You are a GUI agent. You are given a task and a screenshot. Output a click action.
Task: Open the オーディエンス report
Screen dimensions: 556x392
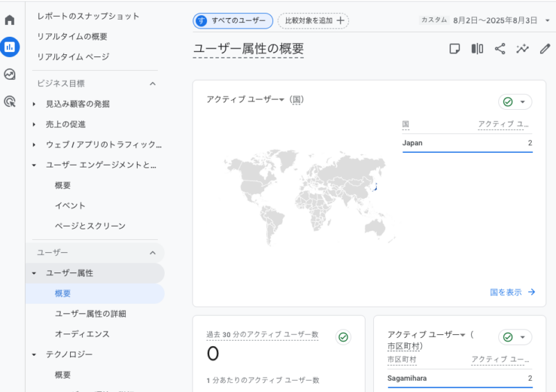click(82, 334)
